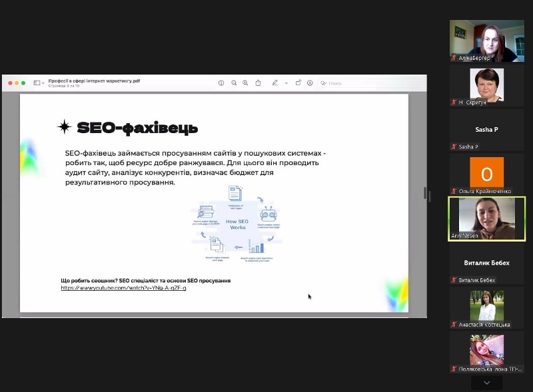Select Ann Nesen's active speaker video
The image size is (533, 392).
[x=487, y=219]
